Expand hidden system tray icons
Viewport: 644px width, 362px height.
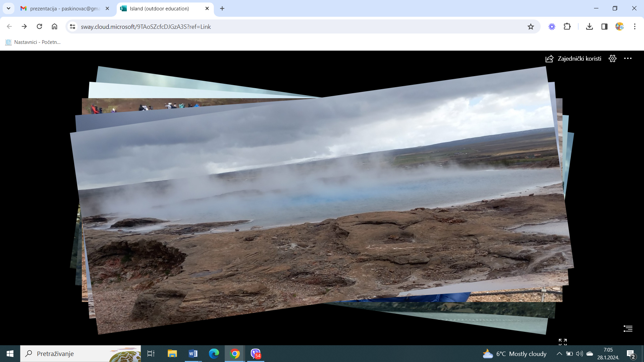coord(559,354)
